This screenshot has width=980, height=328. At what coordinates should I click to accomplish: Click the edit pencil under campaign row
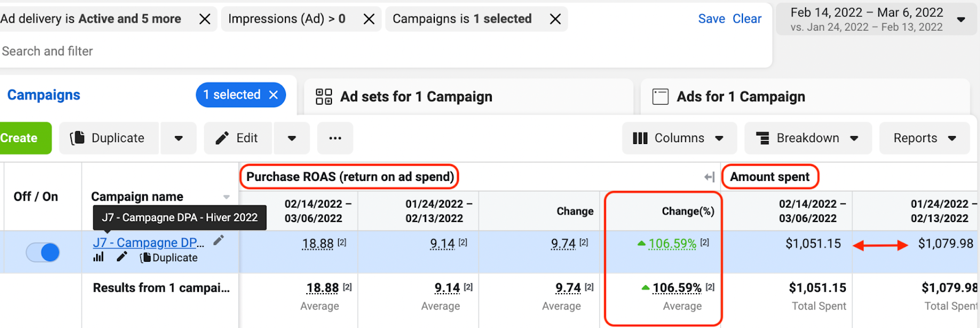(x=122, y=257)
